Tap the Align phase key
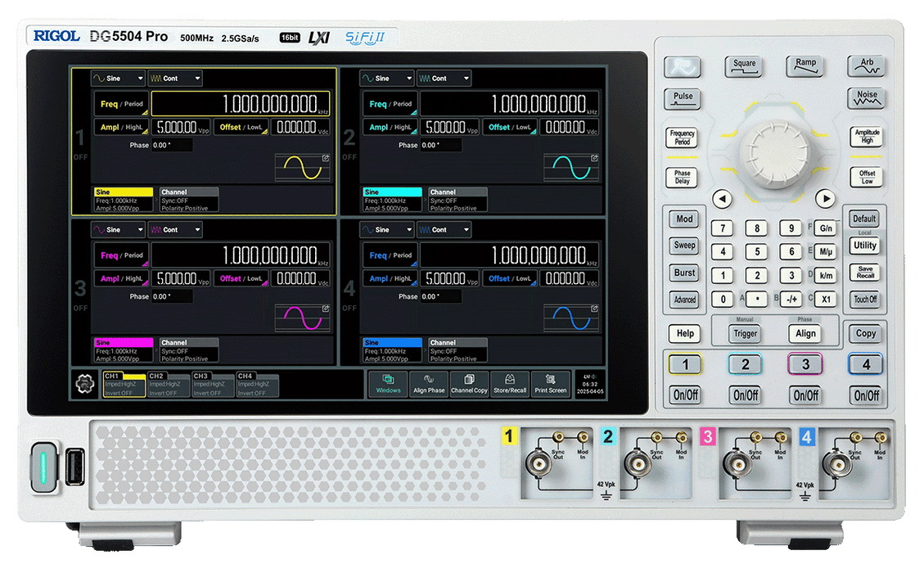The width and height of the screenshot is (924, 573). tap(805, 334)
